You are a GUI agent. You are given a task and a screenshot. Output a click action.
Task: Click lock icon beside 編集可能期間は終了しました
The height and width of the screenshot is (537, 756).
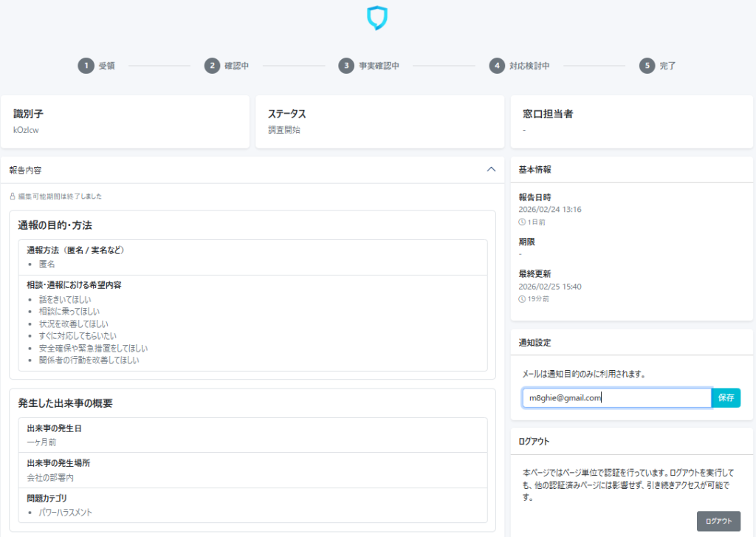click(13, 196)
